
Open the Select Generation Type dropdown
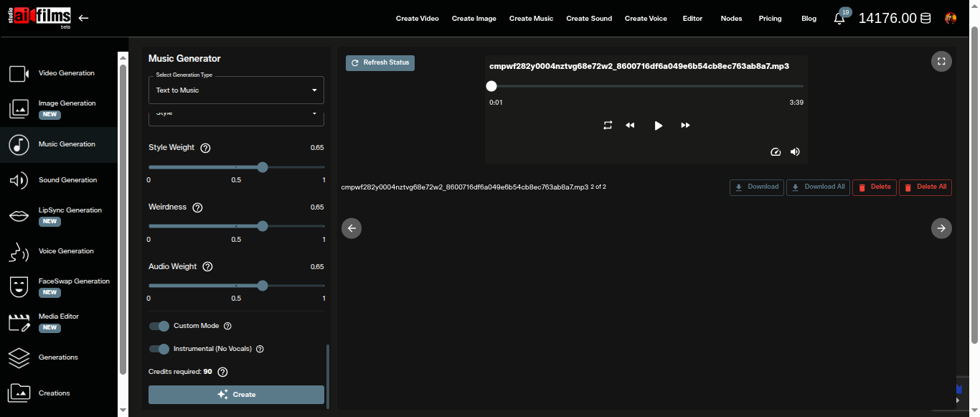coord(236,90)
